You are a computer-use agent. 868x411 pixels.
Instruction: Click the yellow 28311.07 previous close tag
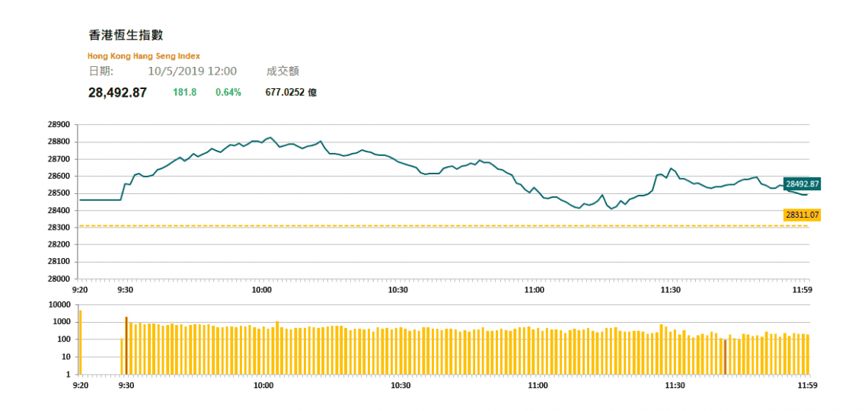point(803,215)
